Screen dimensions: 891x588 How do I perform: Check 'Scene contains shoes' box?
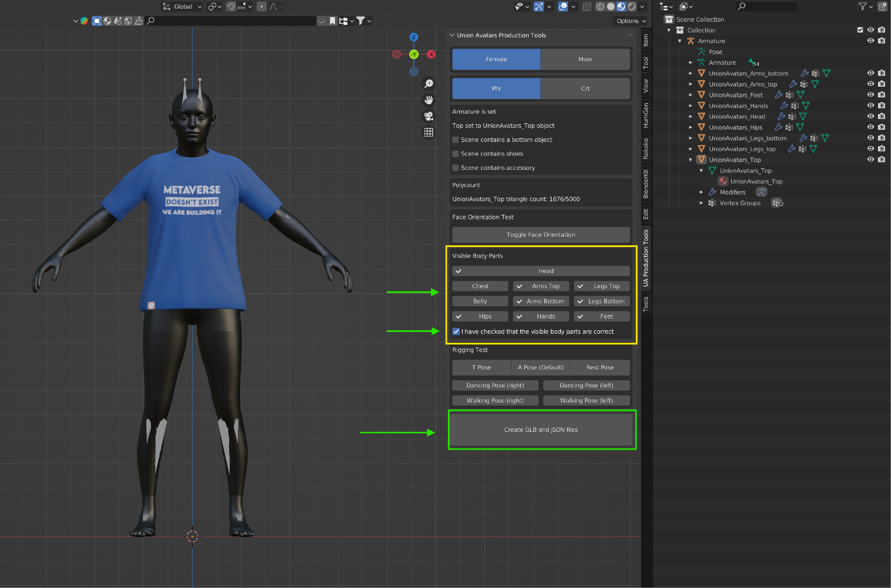(x=456, y=154)
